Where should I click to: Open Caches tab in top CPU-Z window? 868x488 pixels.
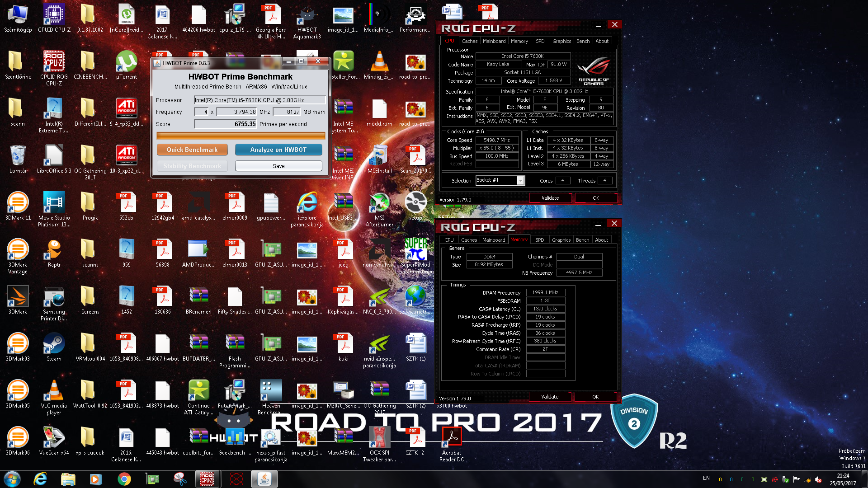(x=469, y=41)
